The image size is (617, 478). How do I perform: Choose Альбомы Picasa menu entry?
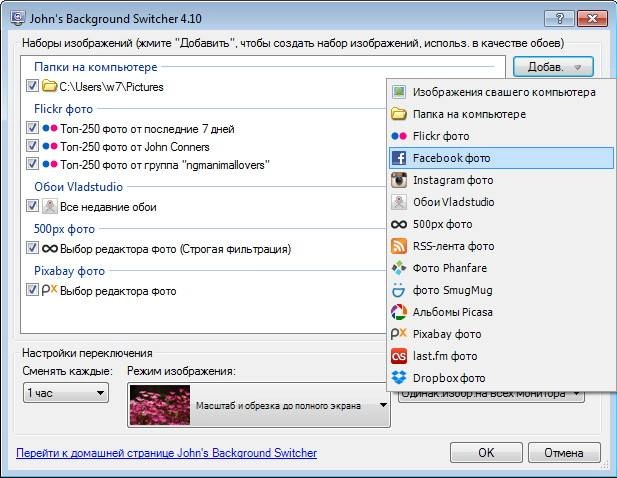[x=501, y=312]
